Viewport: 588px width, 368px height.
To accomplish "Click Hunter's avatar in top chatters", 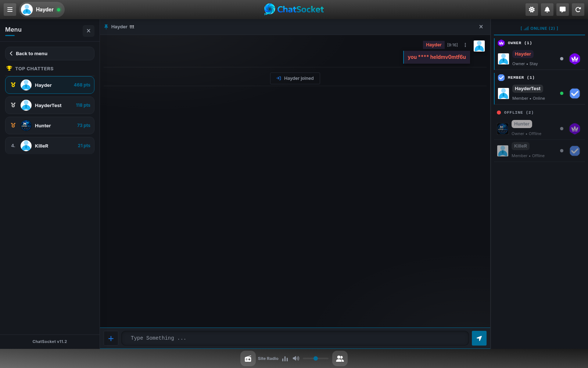I will pyautogui.click(x=26, y=125).
